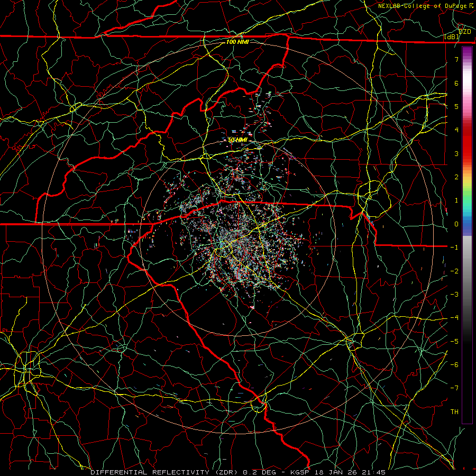Click the -2 value on the color scale
Viewport: 476px width, 476px height.
tap(454, 271)
